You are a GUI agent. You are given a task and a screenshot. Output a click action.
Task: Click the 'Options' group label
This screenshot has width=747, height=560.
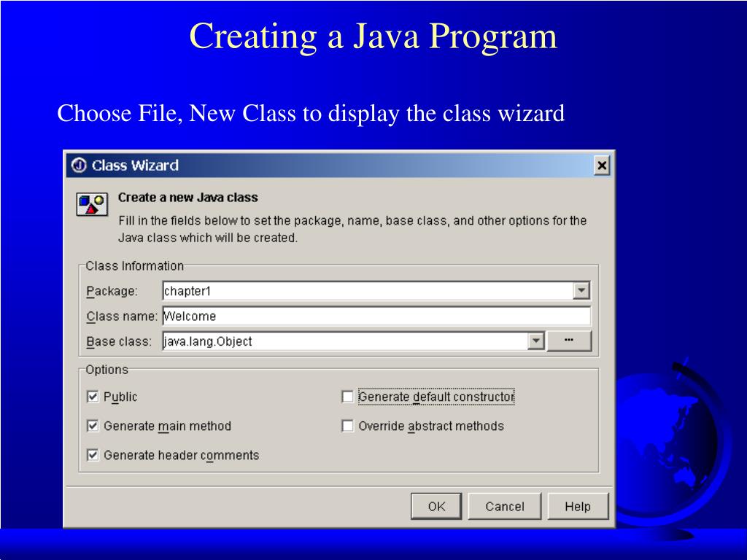(107, 370)
